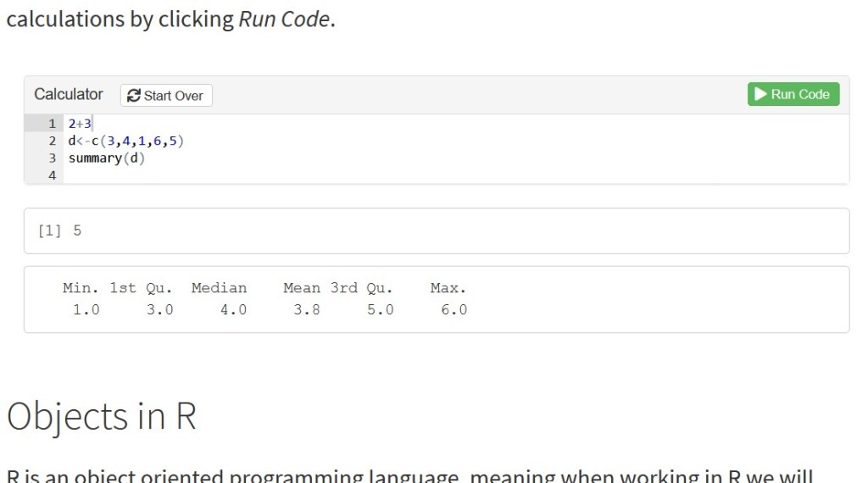Click the output box showing [1] 5
868x483 pixels.
436,230
